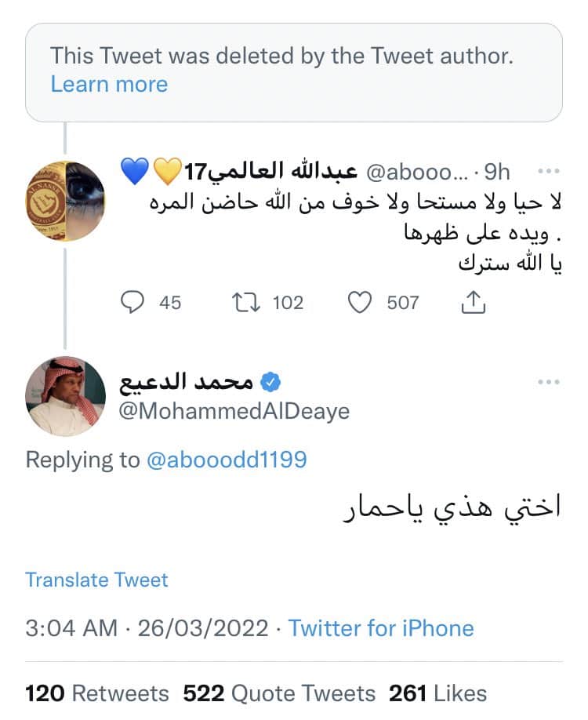View the 120 Retweets list

[97, 693]
